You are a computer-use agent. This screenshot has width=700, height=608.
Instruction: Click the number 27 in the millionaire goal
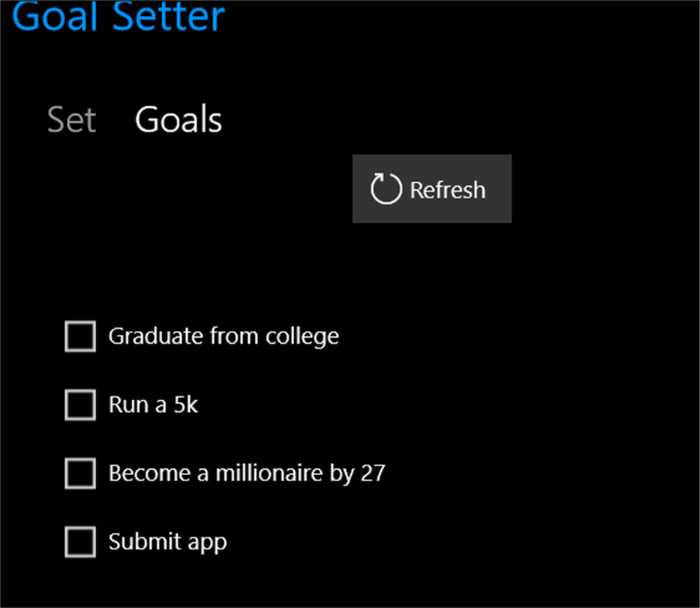(x=372, y=474)
